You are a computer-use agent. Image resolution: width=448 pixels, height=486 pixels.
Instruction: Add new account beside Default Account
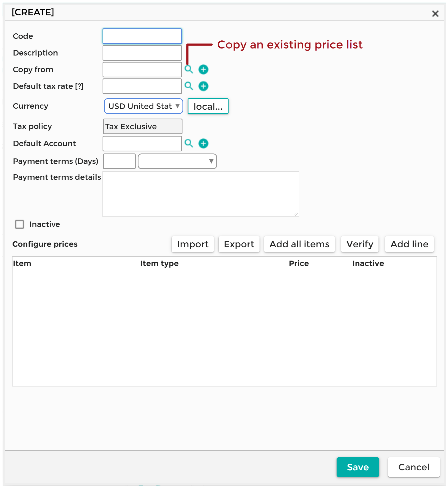click(x=203, y=143)
